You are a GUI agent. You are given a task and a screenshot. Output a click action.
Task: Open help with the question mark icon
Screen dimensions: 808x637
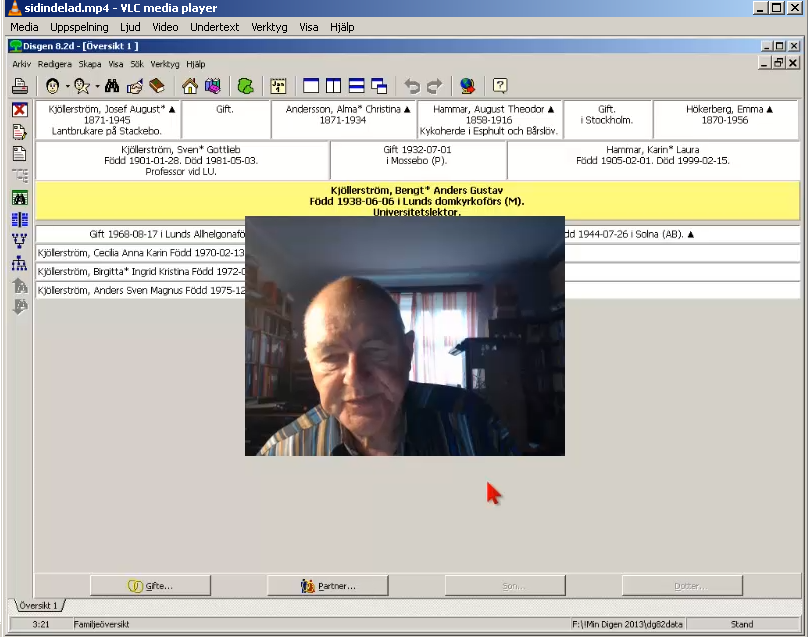pyautogui.click(x=500, y=86)
